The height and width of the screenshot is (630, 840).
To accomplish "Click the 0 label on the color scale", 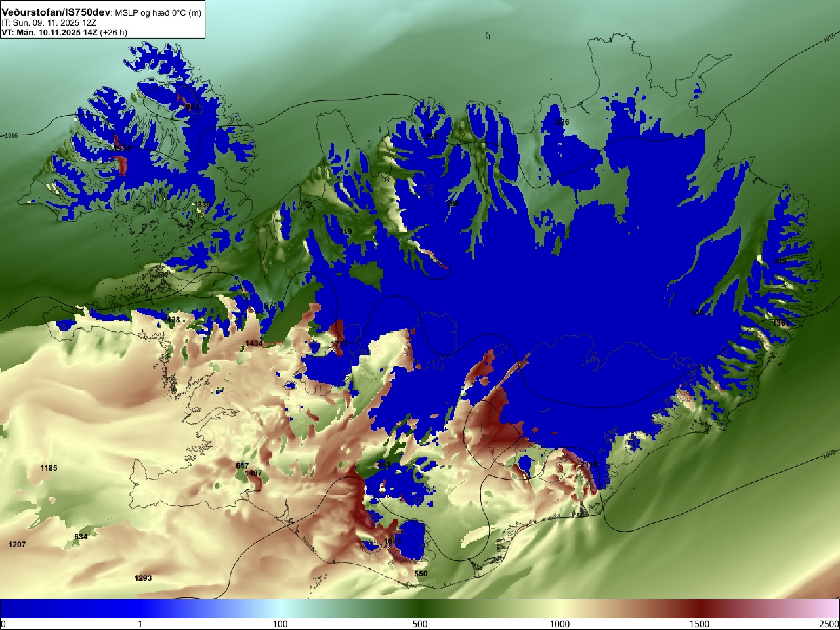I will (3, 624).
